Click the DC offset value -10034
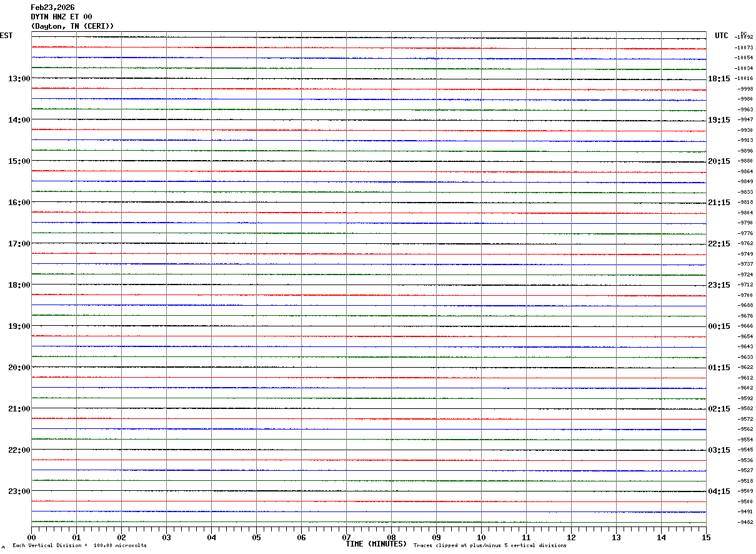The height and width of the screenshot is (554, 756). coord(744,68)
